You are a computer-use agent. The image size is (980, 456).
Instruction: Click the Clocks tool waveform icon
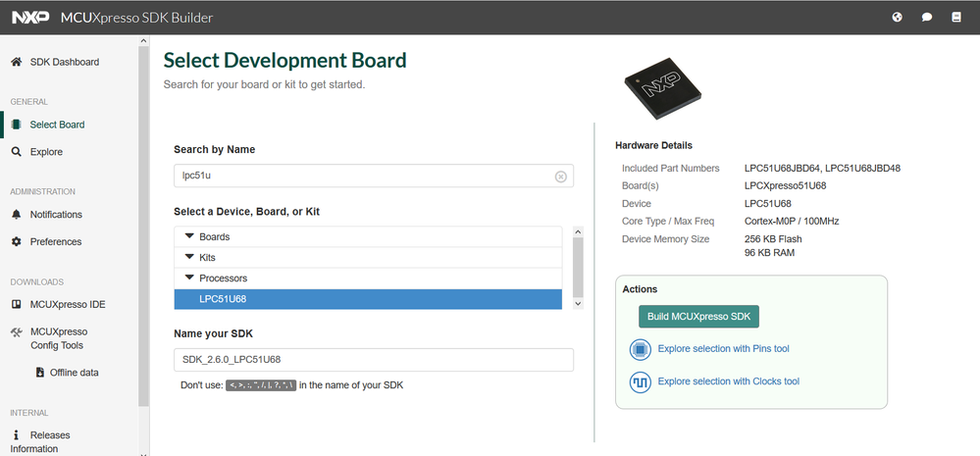tap(640, 381)
